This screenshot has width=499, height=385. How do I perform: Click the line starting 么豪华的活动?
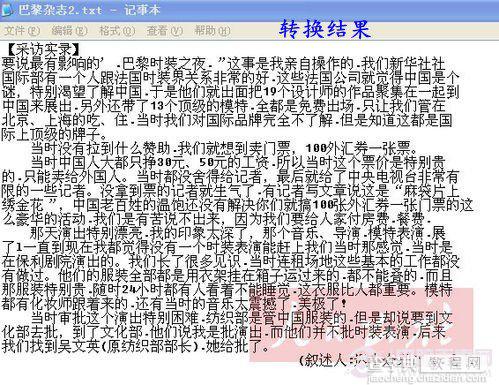[216, 219]
